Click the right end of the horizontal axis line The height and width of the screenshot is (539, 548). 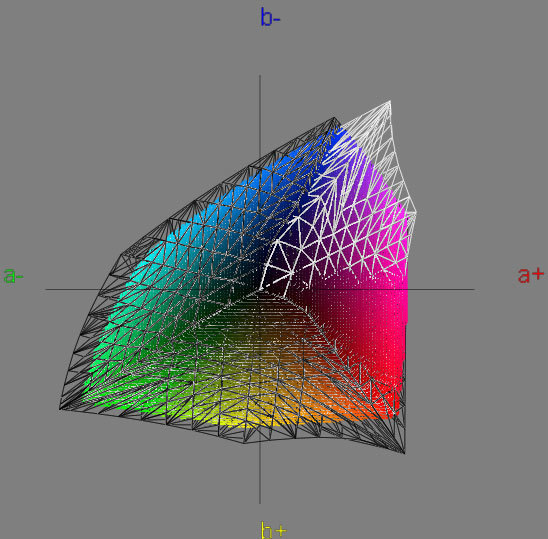tap(474, 289)
